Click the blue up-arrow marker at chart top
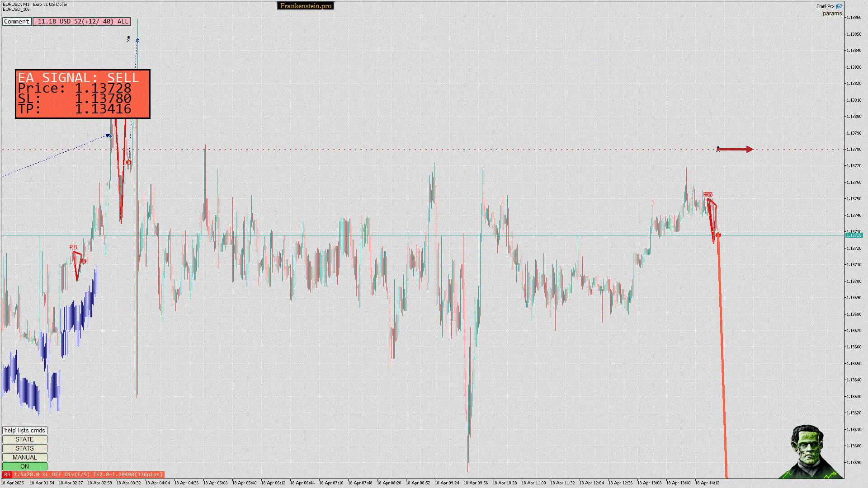The height and width of the screenshot is (488, 868). [137, 40]
